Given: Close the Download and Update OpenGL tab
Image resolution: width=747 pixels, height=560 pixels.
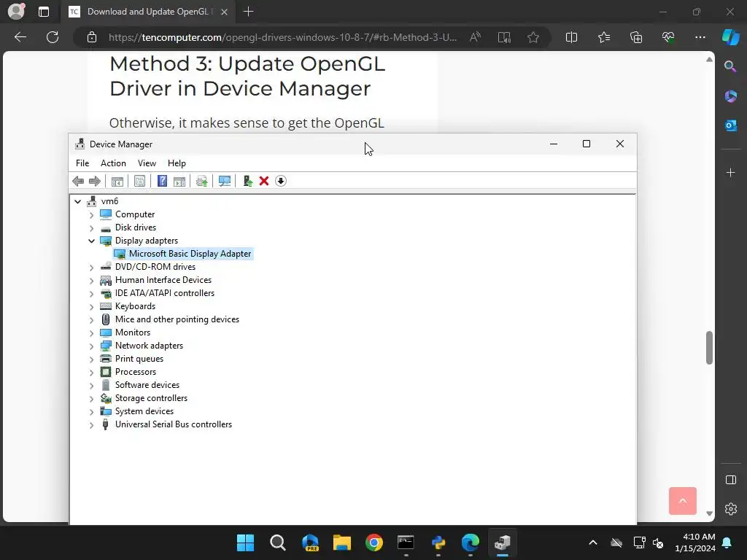Looking at the screenshot, I should pos(225,12).
